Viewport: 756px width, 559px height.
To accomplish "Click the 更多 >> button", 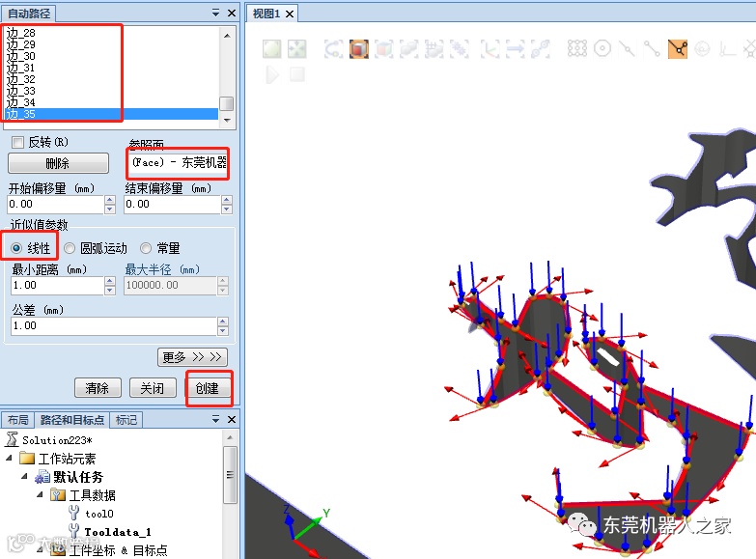I will [x=192, y=357].
